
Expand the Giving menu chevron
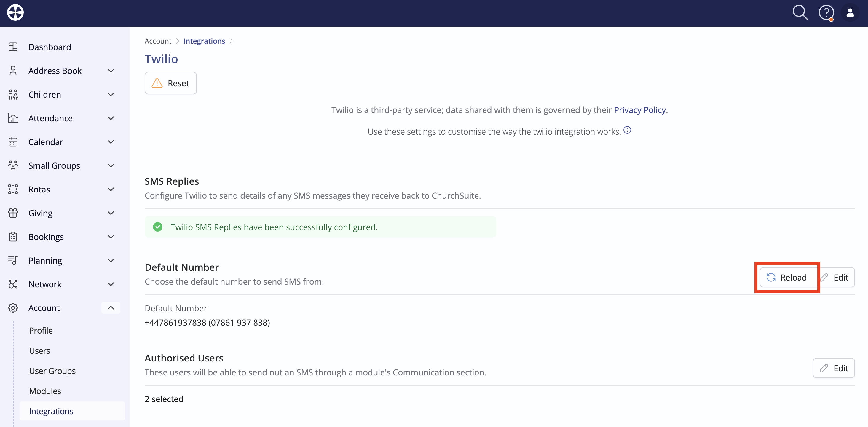point(111,213)
